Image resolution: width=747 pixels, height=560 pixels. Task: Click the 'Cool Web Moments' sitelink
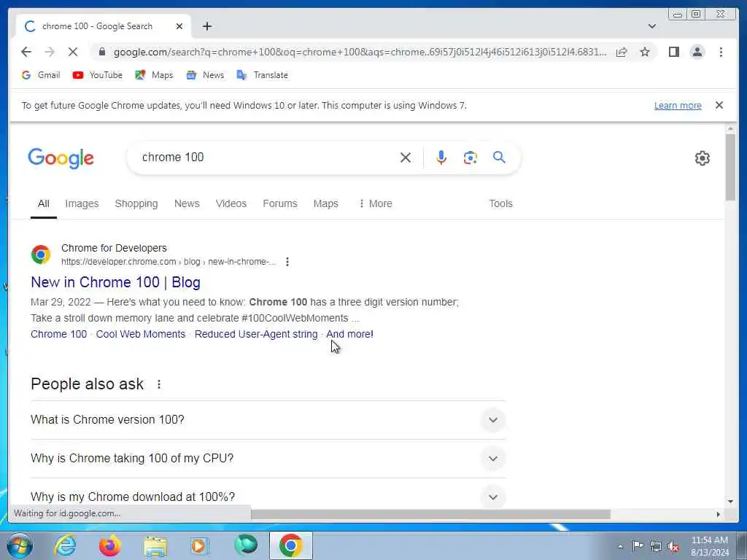(x=141, y=334)
